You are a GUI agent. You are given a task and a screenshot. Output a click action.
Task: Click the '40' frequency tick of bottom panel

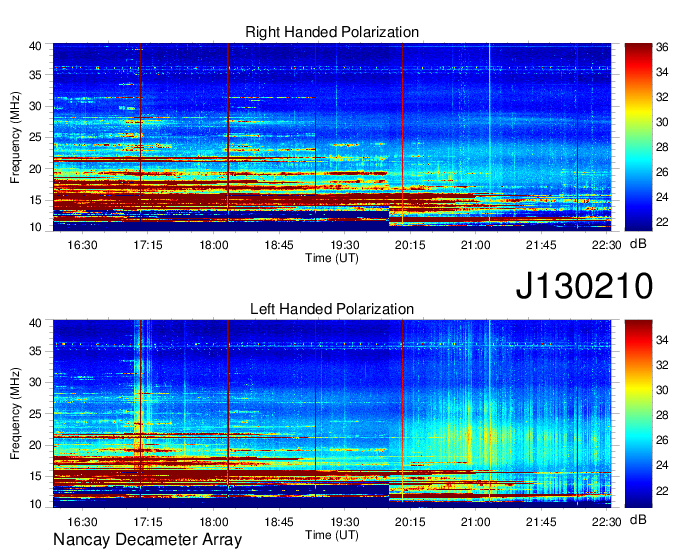(35, 323)
